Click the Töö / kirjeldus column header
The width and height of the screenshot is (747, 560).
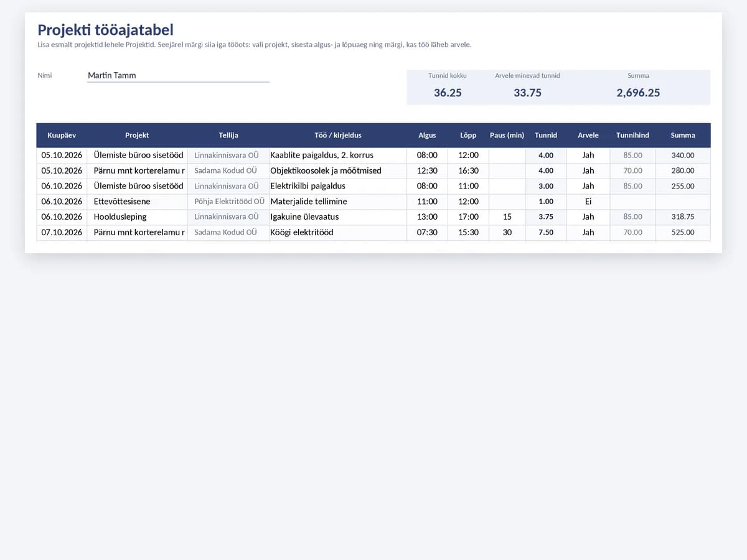point(338,135)
